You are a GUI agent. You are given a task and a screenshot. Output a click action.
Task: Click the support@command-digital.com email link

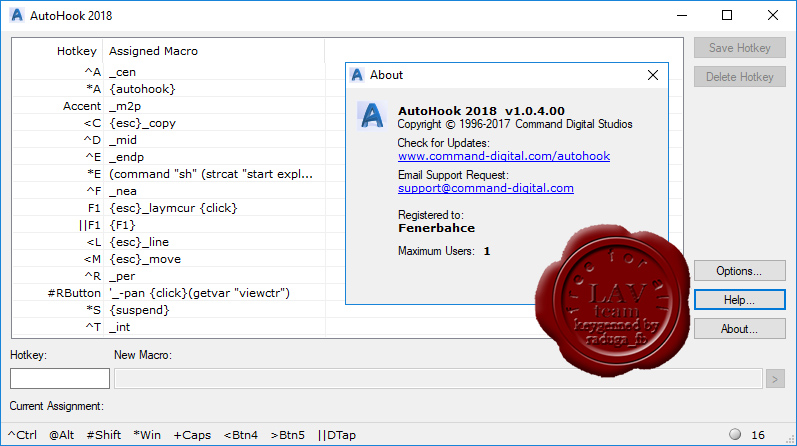pos(485,188)
